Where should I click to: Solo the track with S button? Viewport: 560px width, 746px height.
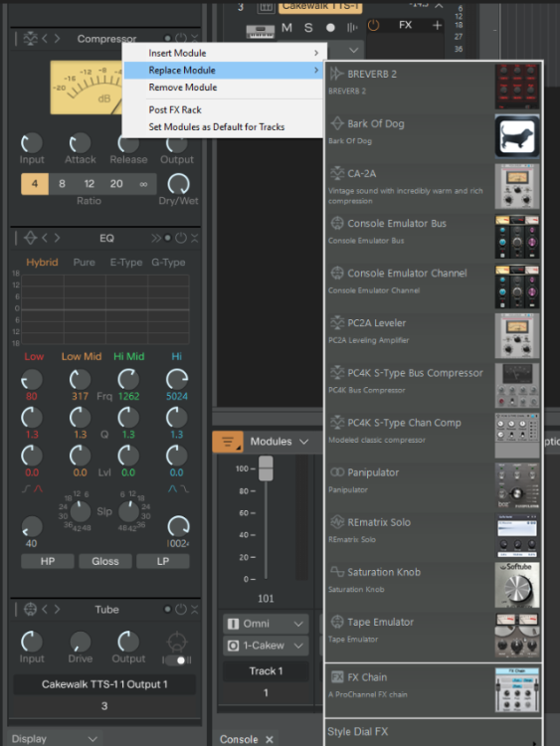(x=308, y=28)
